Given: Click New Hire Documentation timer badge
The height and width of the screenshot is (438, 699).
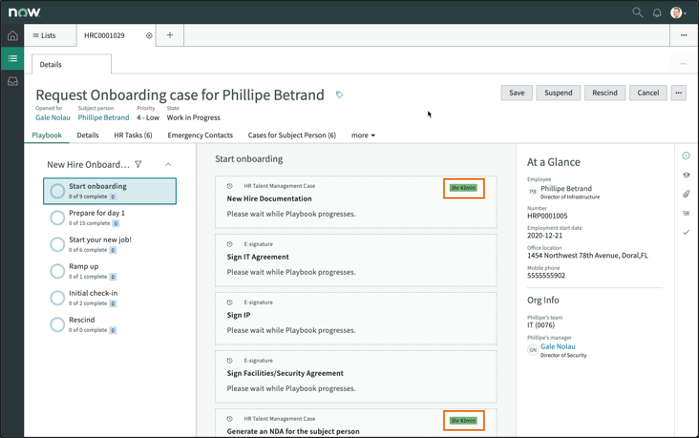Looking at the screenshot, I should pyautogui.click(x=463, y=188).
